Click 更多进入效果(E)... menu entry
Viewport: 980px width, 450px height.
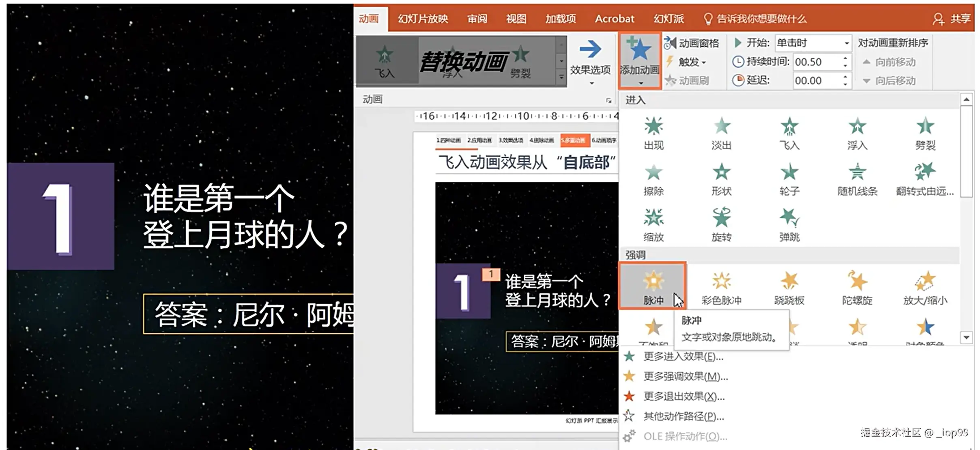click(683, 357)
